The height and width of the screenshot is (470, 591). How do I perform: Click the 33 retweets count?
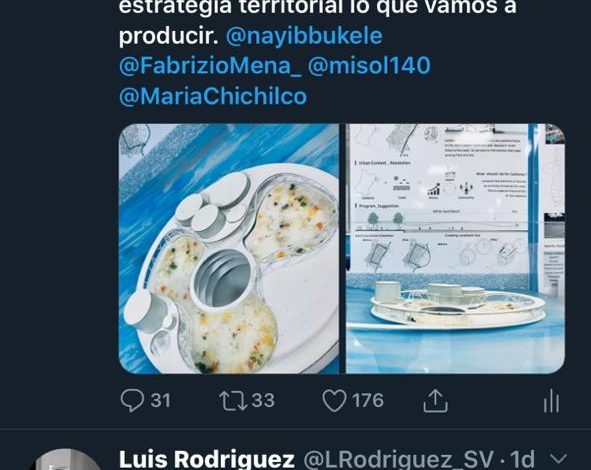point(263,400)
